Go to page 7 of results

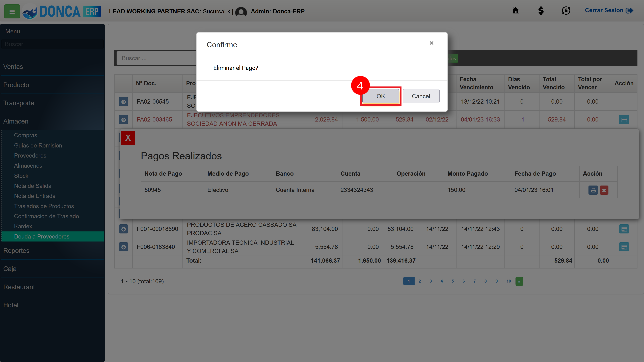click(474, 281)
